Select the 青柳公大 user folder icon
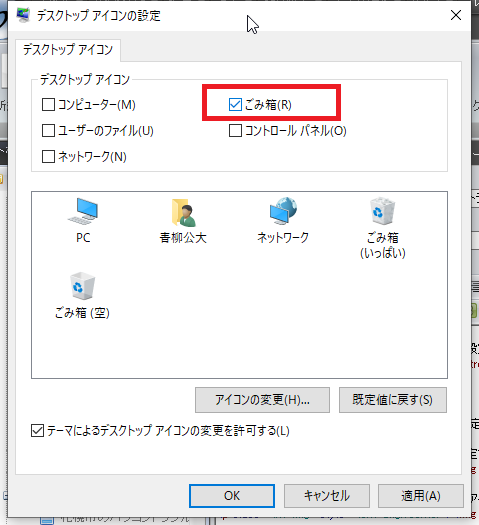 (183, 212)
